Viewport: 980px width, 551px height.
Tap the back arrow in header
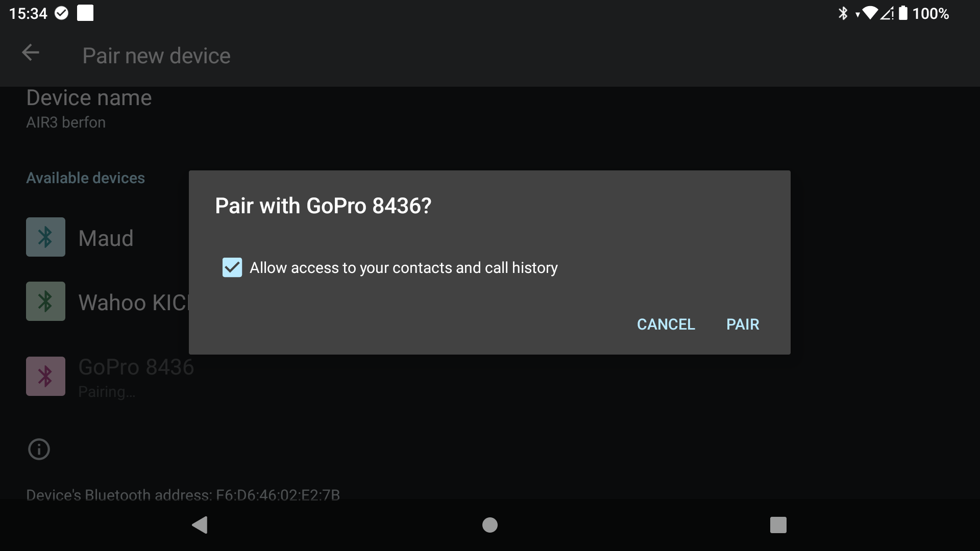pyautogui.click(x=31, y=53)
